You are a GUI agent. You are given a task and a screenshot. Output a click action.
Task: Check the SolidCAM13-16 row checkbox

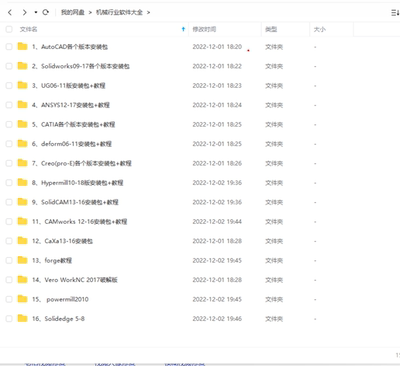point(9,202)
